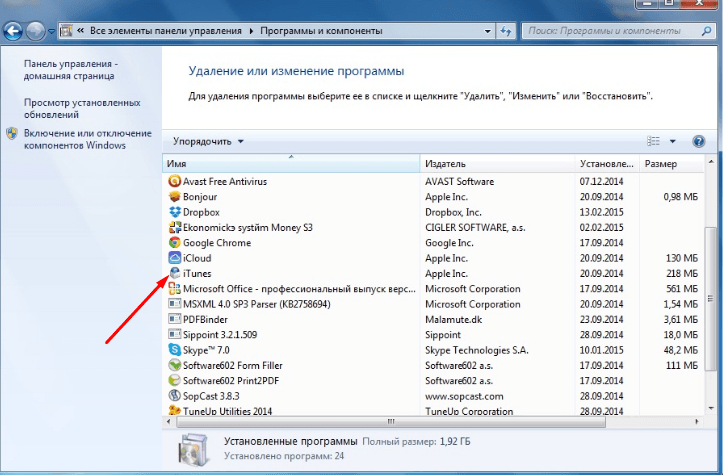This screenshot has height=475, width=723.
Task: Click the Forward navigation arrow button
Action: [x=35, y=31]
